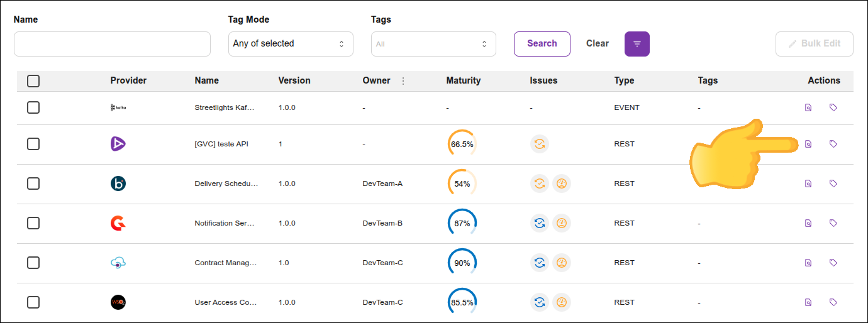Click sync issue icon in User Access Co... row
868x323 pixels.
tap(540, 302)
